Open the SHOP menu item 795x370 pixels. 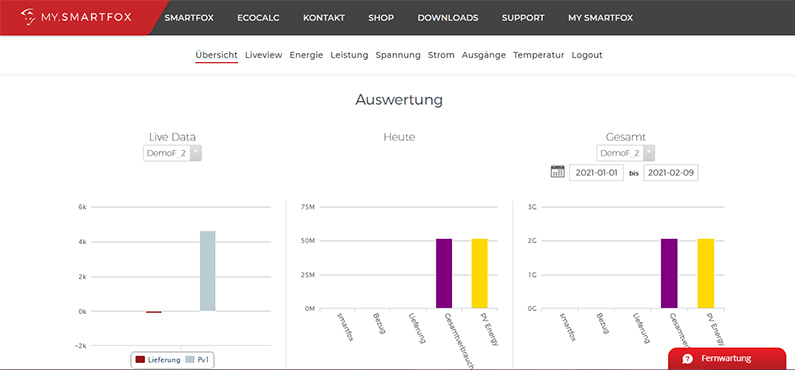381,18
